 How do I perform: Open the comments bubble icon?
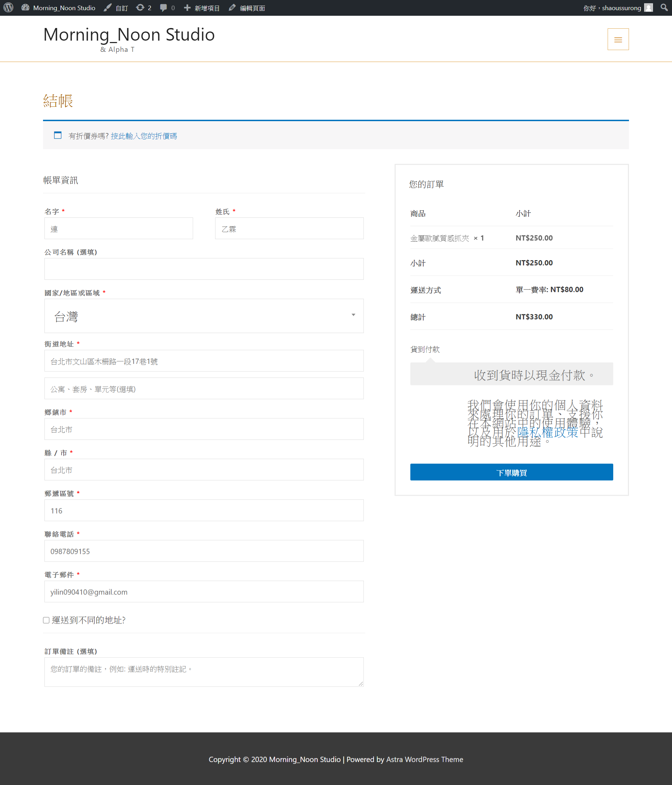(164, 8)
